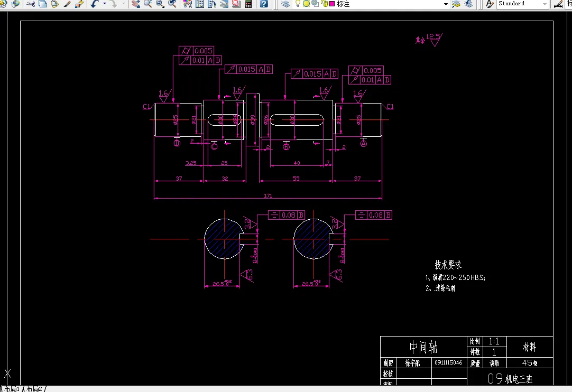The height and width of the screenshot is (392, 572).
Task: Toggle layer on/off light bulb
Action: (x=298, y=4)
